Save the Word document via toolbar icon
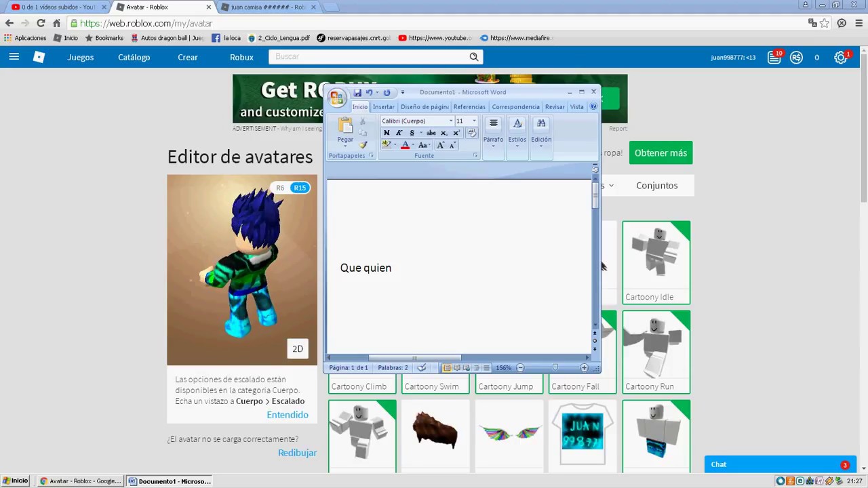 pos(357,93)
